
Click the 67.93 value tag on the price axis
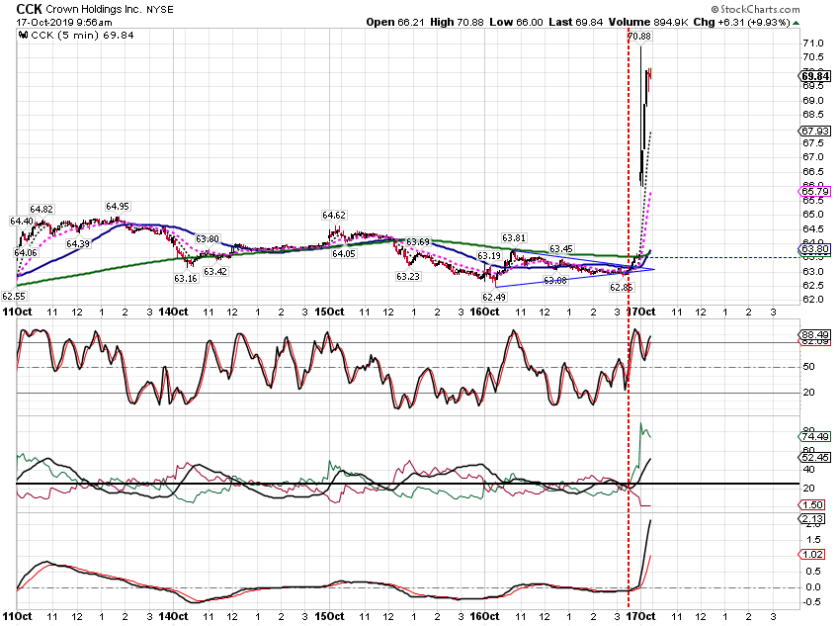pos(815,131)
